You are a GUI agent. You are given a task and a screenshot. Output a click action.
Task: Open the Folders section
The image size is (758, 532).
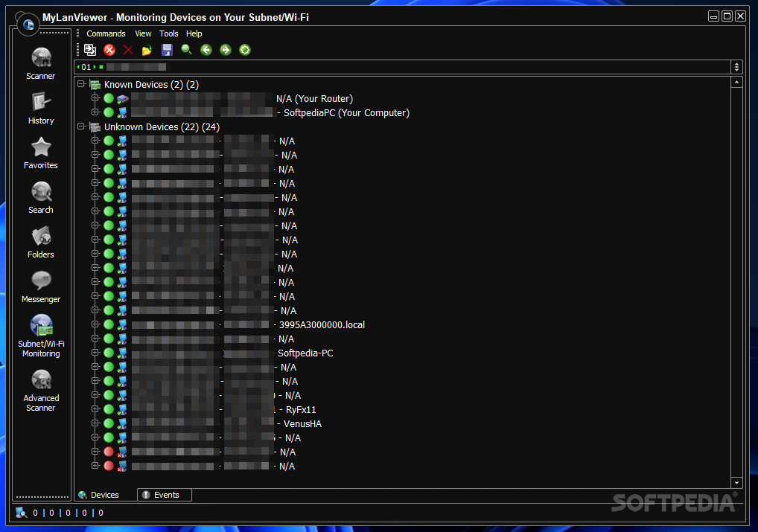click(x=41, y=242)
